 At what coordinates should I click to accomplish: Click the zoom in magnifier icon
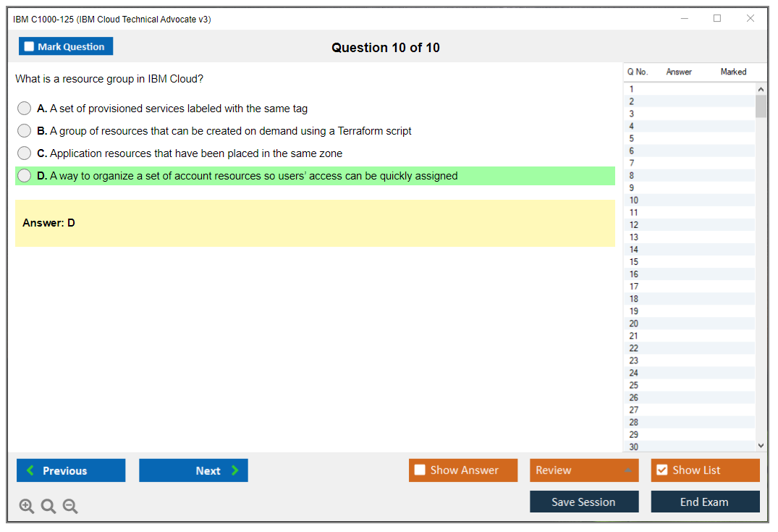(26, 507)
